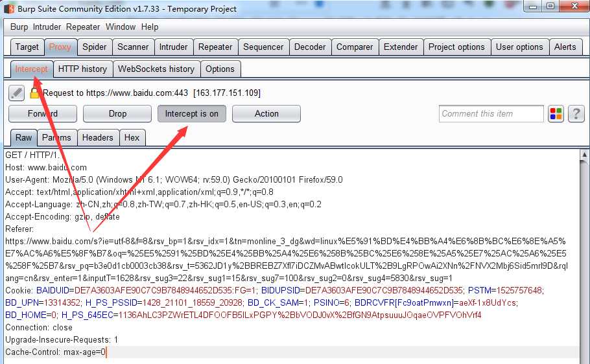Open the Intruder menu in menu bar

47,27
